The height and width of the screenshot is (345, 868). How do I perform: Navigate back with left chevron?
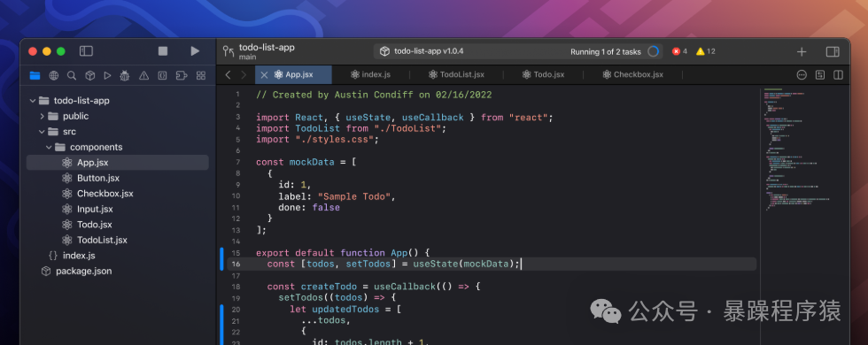click(229, 74)
